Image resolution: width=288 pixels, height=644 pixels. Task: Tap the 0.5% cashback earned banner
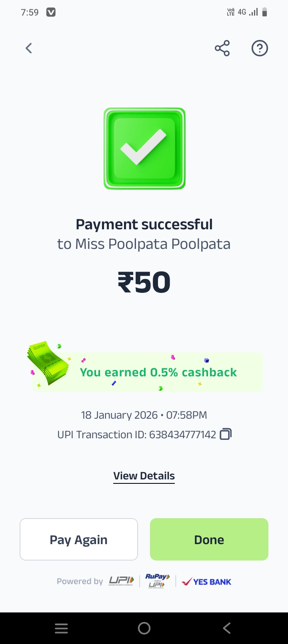[x=147, y=372]
